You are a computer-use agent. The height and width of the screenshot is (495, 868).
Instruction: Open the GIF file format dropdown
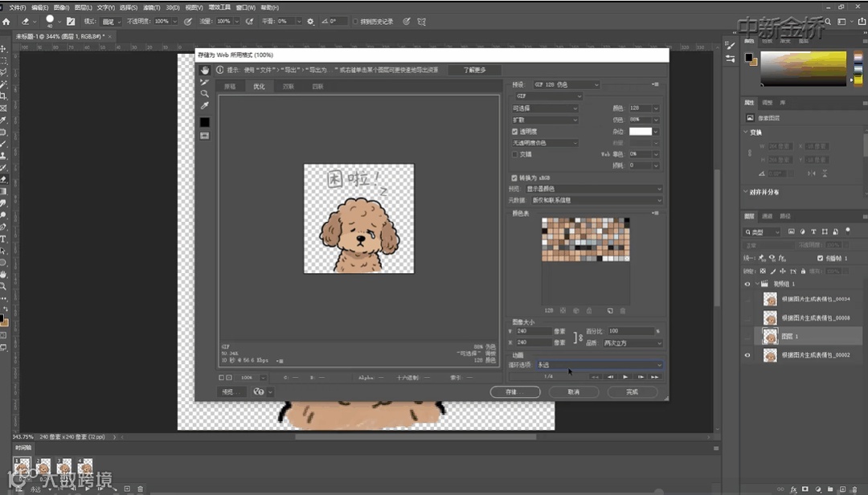coord(548,96)
